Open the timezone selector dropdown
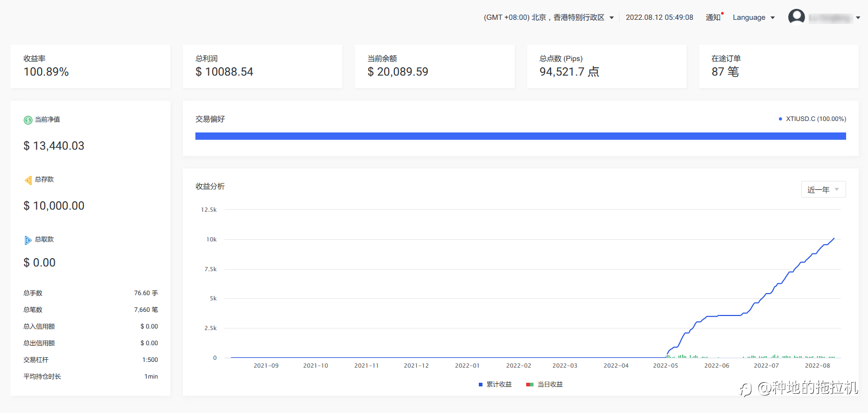Screen dimensions: 868x413 point(549,17)
